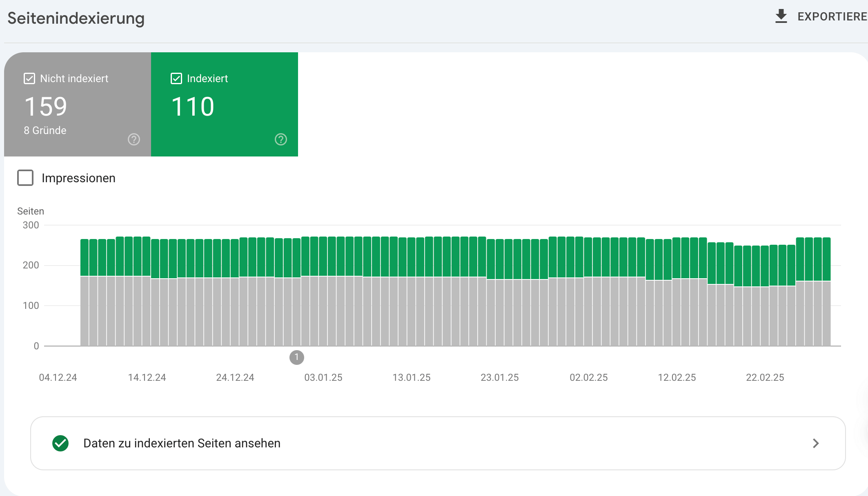Click the 100 y-axis value
Screen dimensions: 868x496
click(x=31, y=306)
